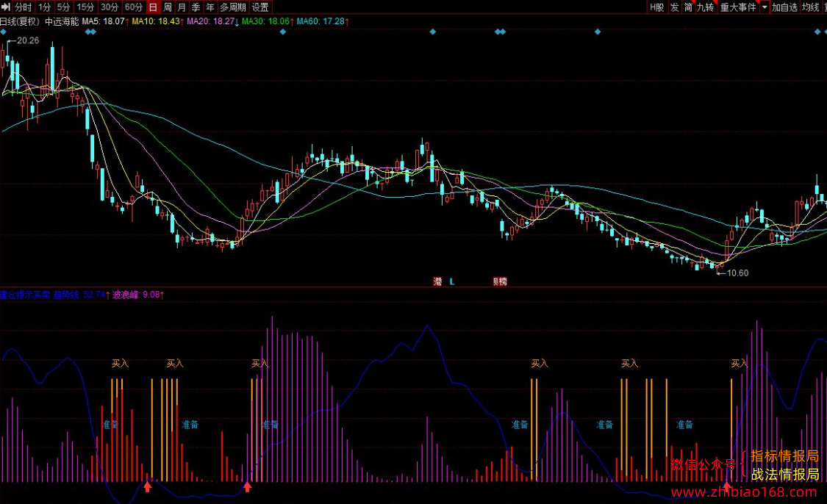Screen dimensions: 827x504
Task: Open the 多周期 multi-period view
Action: (232, 7)
